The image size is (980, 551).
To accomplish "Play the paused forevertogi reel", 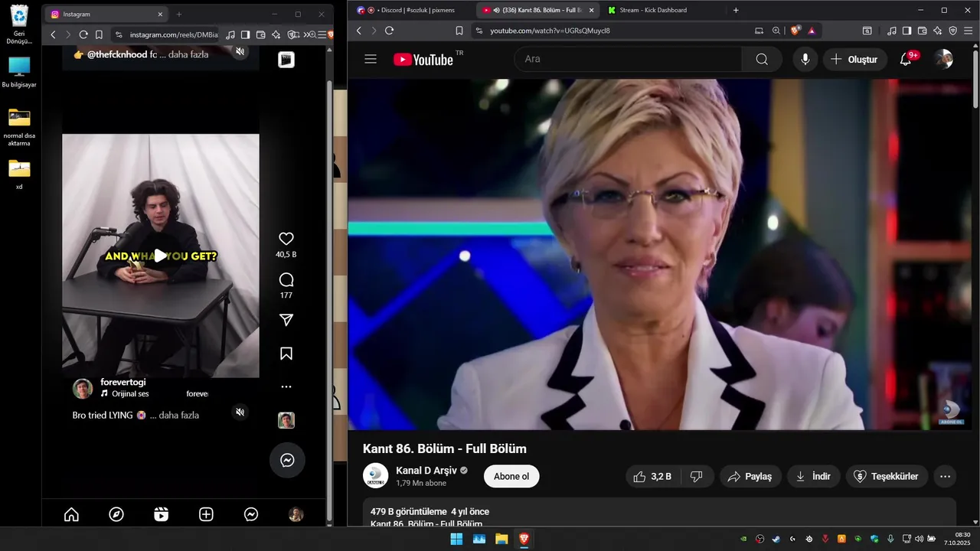I will pos(161,256).
